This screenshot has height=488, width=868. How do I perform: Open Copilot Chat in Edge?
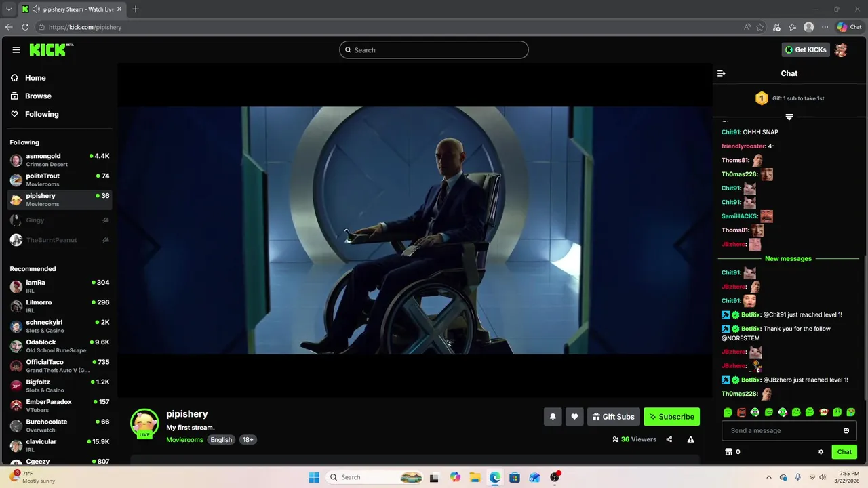[x=849, y=27]
